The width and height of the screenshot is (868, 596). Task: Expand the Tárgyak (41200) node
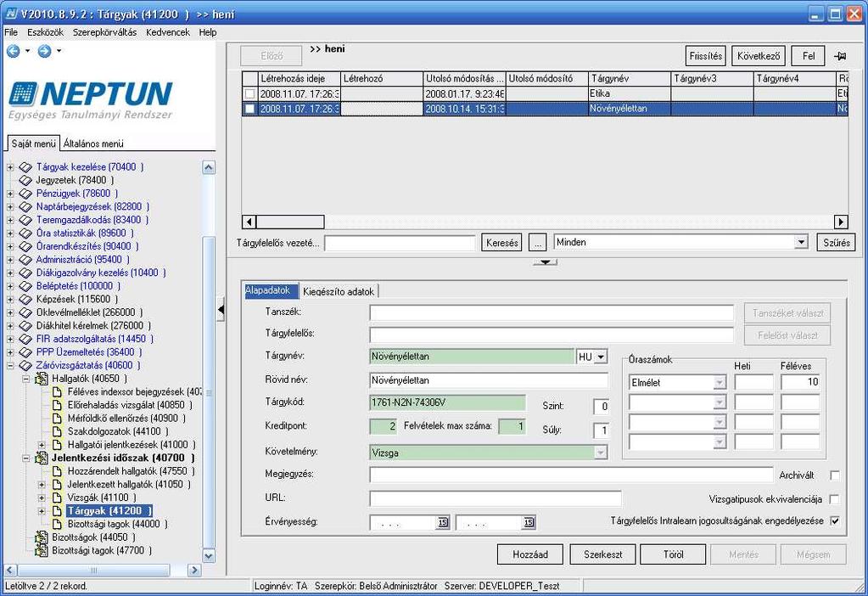(42, 511)
